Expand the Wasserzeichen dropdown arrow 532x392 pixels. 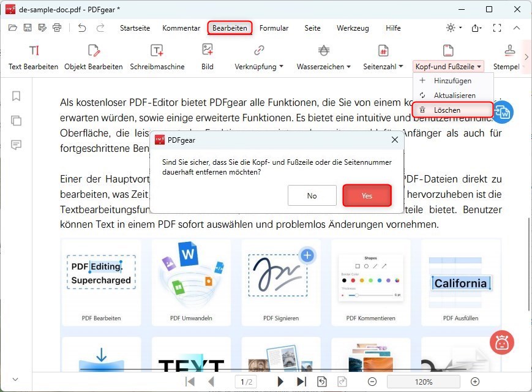(349, 67)
